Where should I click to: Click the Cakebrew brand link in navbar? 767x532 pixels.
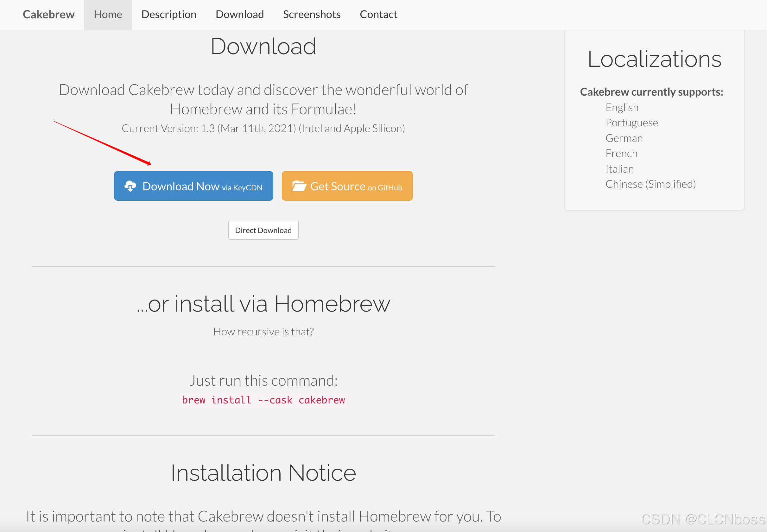[48, 14]
